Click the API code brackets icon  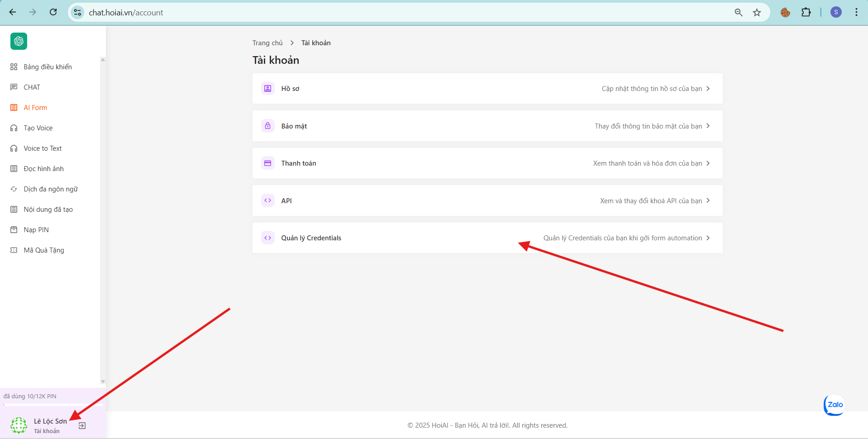(267, 200)
